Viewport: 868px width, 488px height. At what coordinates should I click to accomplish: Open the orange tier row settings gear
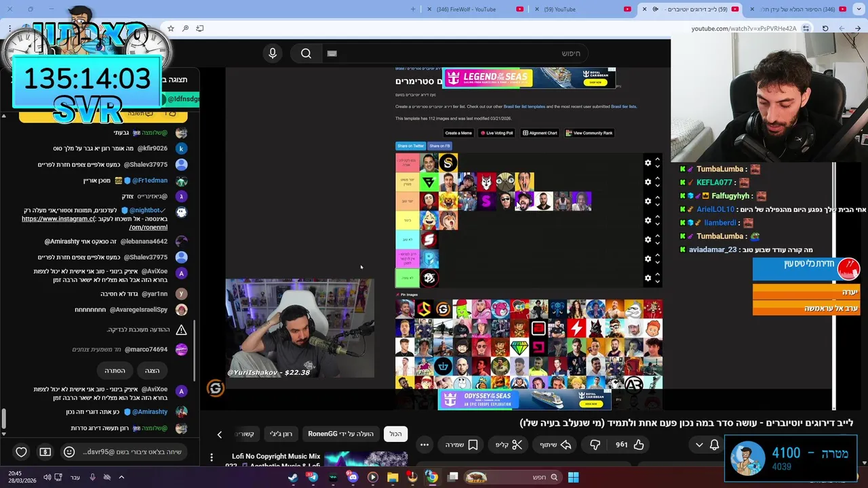click(648, 201)
